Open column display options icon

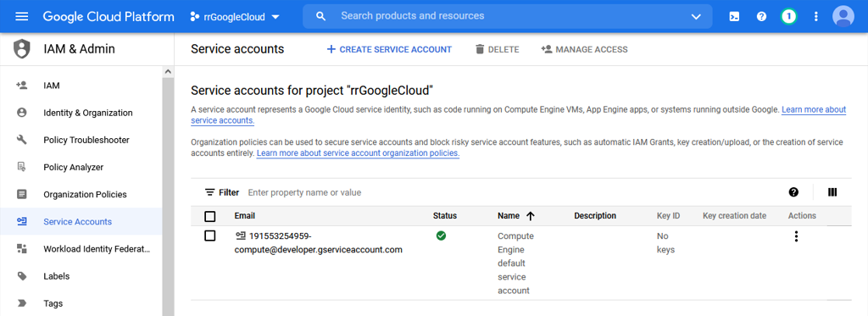(832, 192)
